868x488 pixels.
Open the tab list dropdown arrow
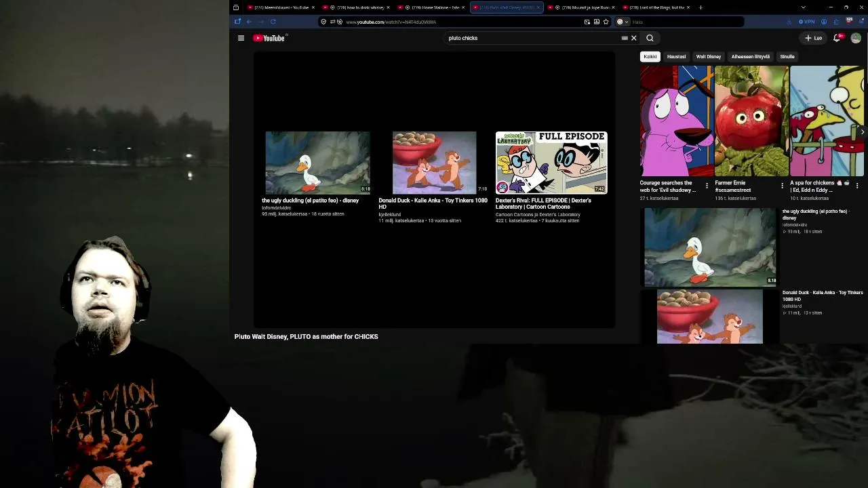click(x=803, y=7)
